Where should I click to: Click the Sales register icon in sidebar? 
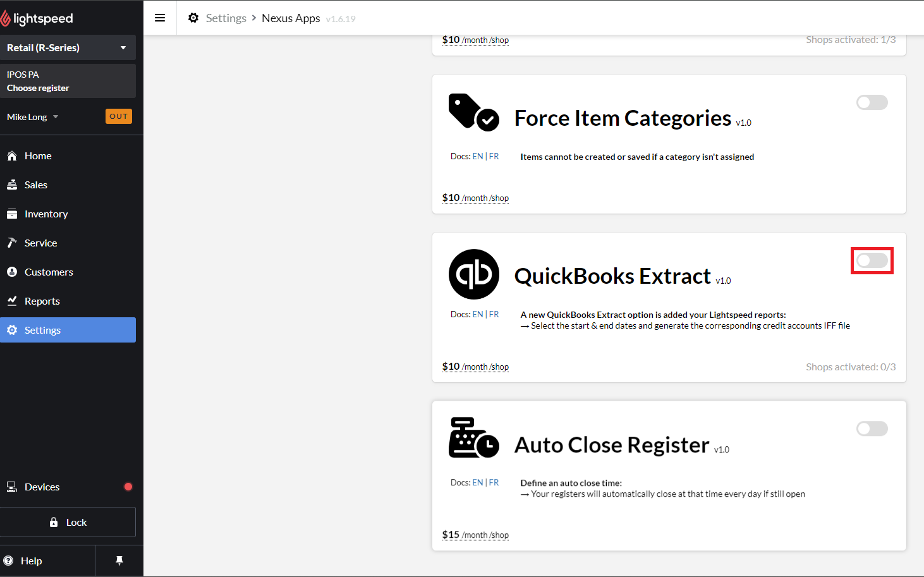click(11, 185)
